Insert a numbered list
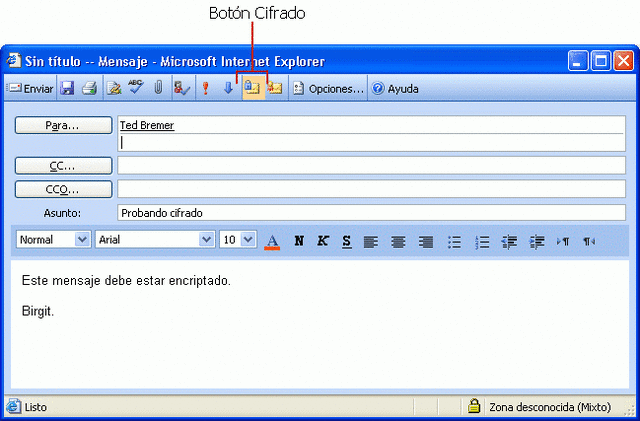The width and height of the screenshot is (640, 421). pyautogui.click(x=482, y=242)
